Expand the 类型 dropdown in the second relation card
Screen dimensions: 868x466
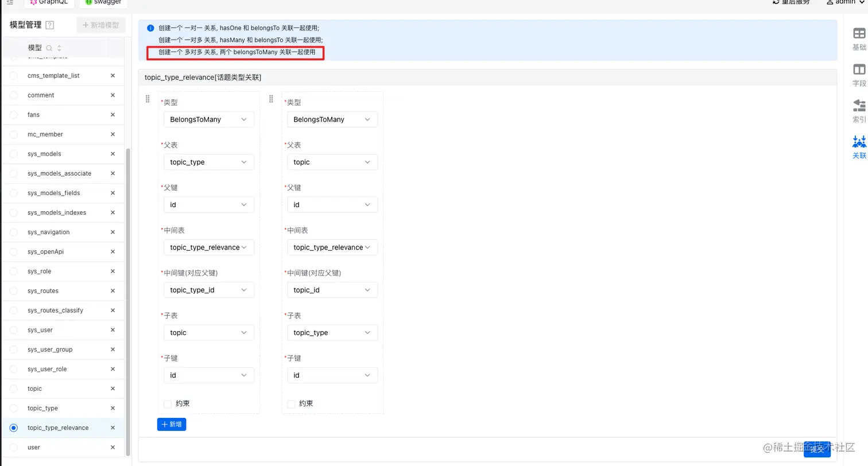pos(332,119)
